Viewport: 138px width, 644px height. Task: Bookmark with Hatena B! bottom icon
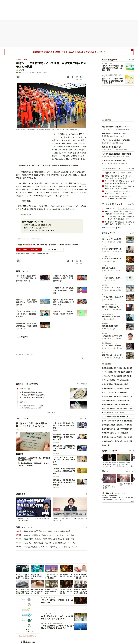click(x=81, y=261)
